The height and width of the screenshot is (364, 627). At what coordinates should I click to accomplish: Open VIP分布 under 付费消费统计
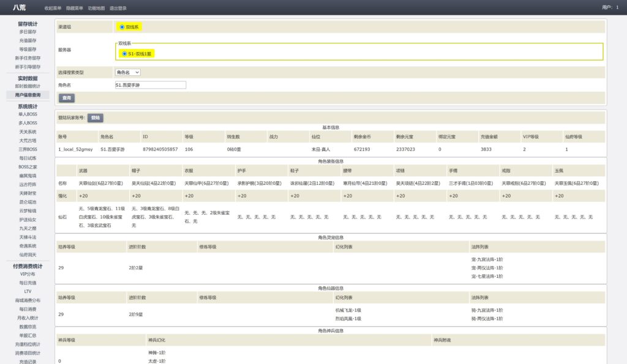point(28,274)
